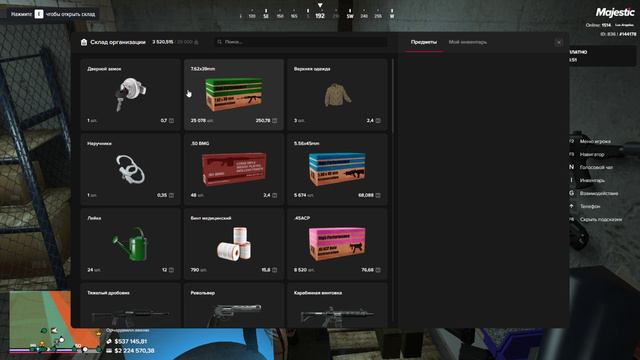Select the pink .45ACP ammo box
The height and width of the screenshot is (360, 640).
[x=337, y=244]
